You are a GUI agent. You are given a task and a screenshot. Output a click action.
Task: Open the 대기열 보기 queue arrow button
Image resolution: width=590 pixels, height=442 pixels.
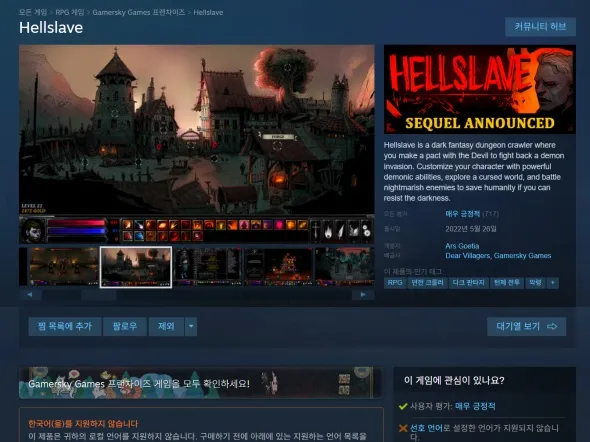(x=526, y=326)
